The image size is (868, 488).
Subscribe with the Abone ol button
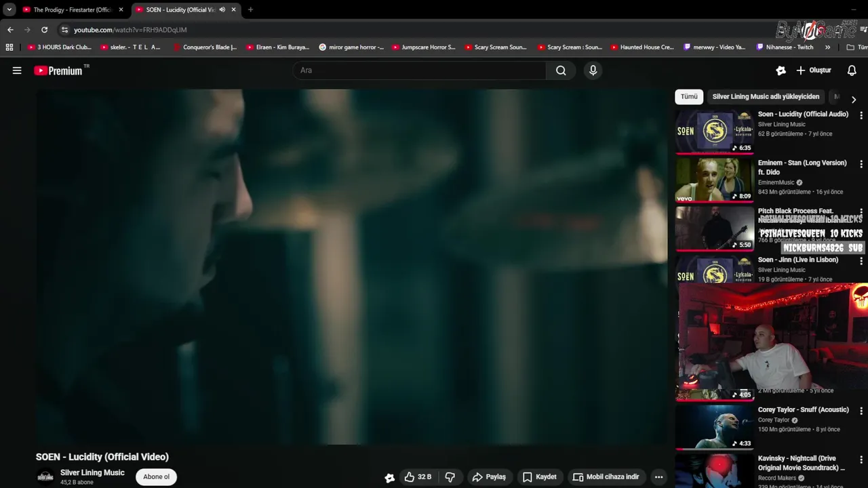pyautogui.click(x=156, y=477)
